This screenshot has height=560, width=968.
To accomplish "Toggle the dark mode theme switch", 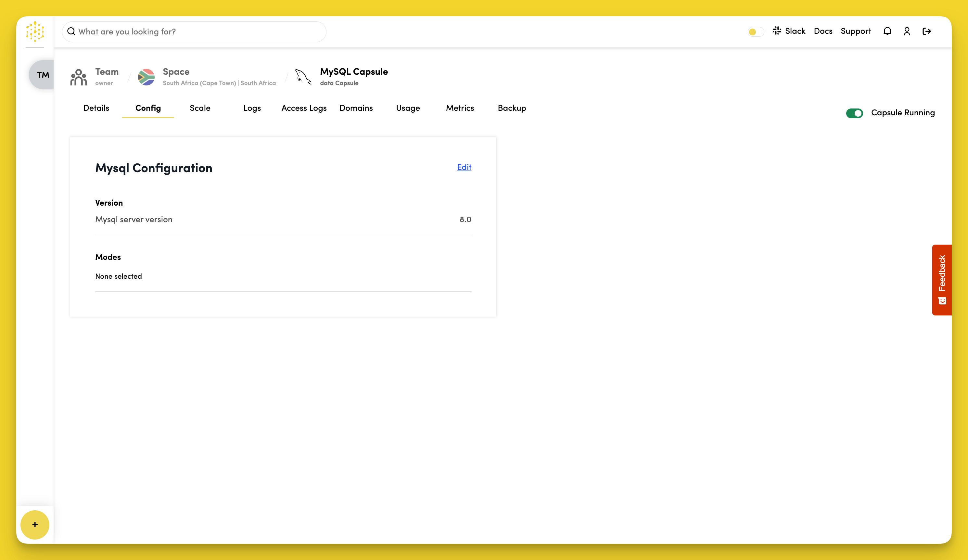I will tap(756, 32).
